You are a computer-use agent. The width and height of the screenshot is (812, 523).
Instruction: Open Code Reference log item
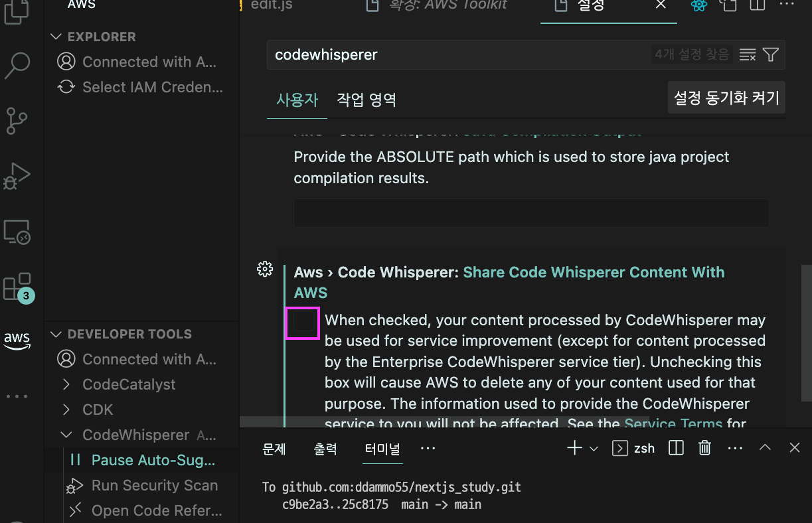[157, 510]
